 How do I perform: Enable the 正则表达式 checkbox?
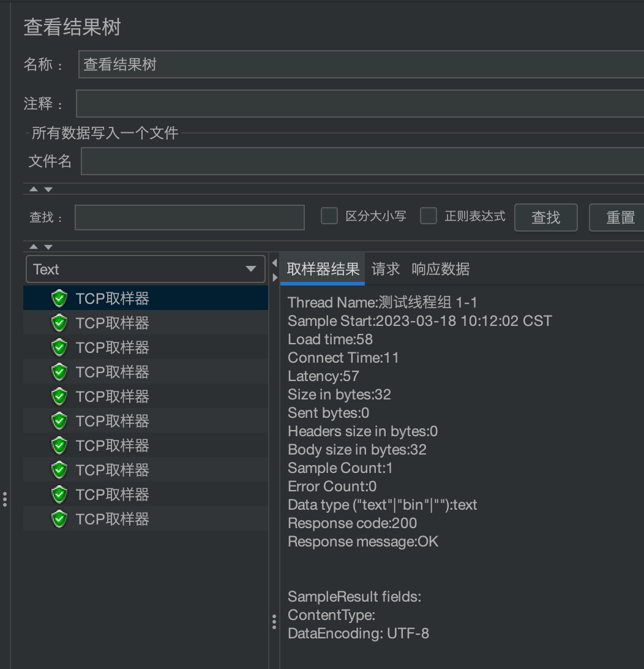(x=429, y=216)
